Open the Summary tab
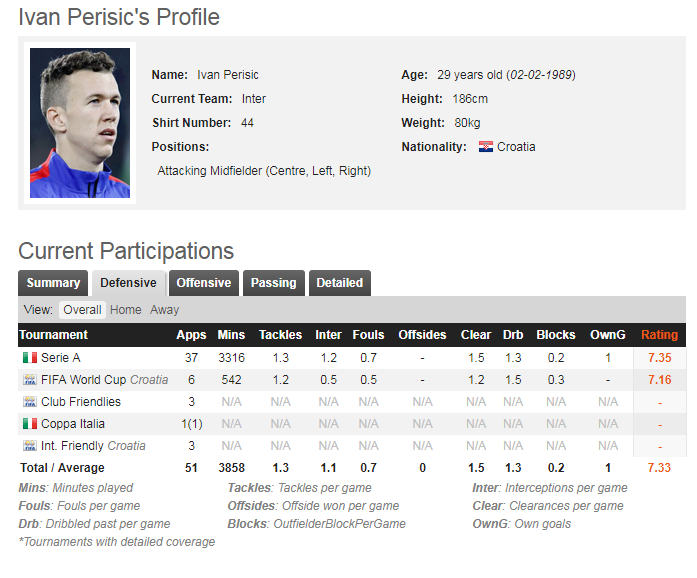Viewport: 697px width, 578px height. (53, 283)
